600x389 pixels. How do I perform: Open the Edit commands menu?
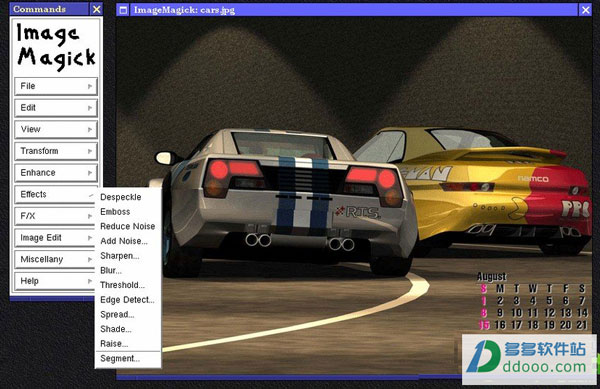pos(56,108)
